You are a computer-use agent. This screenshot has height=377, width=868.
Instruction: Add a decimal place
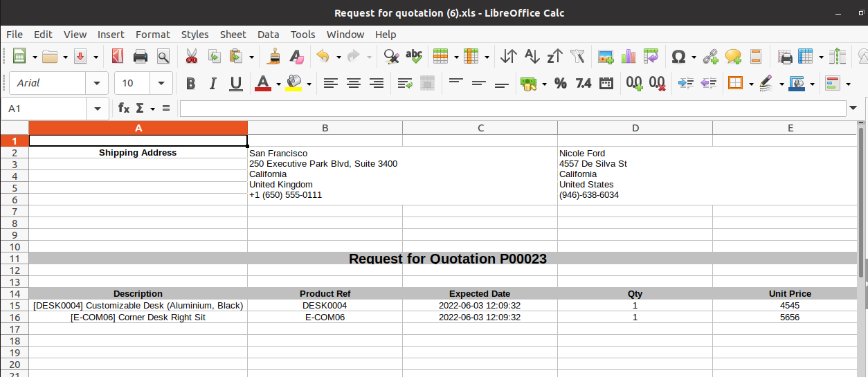click(635, 84)
